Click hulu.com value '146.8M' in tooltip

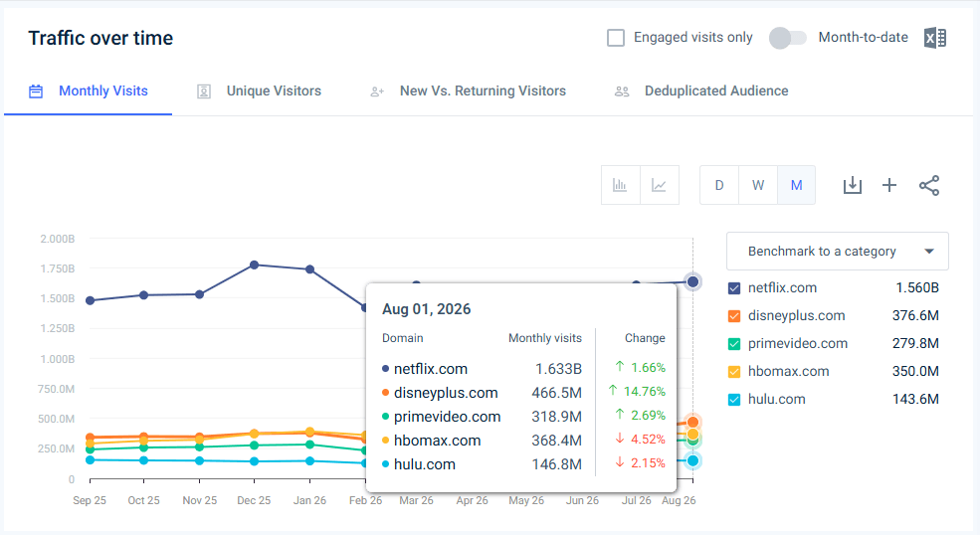(557, 464)
